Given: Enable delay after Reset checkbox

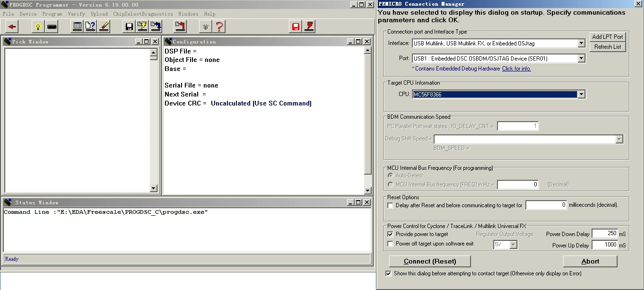Looking at the screenshot, I should point(390,205).
